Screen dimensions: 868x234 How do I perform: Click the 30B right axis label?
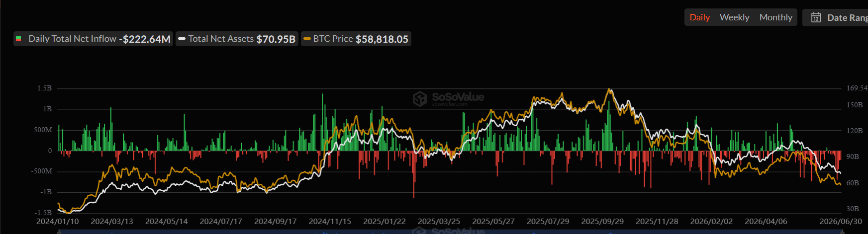click(853, 209)
